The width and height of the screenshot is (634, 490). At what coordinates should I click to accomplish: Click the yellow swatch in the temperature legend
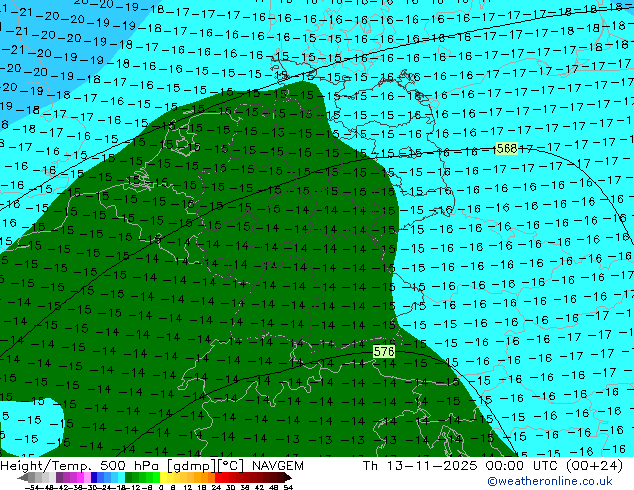(x=163, y=477)
